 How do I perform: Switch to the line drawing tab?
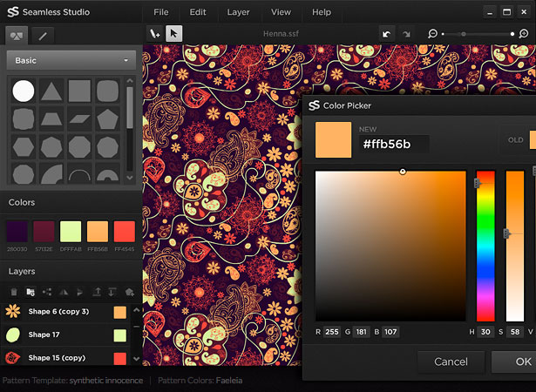tap(43, 36)
